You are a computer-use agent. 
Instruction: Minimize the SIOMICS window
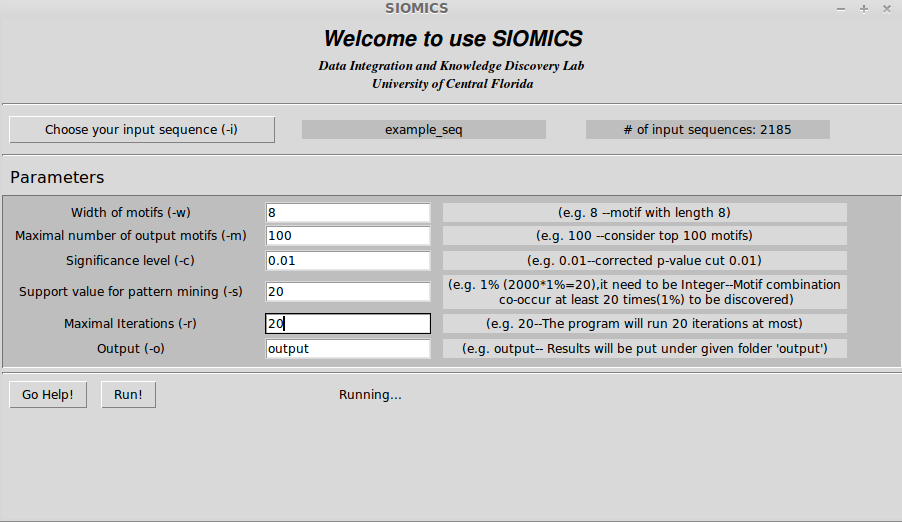click(x=841, y=9)
